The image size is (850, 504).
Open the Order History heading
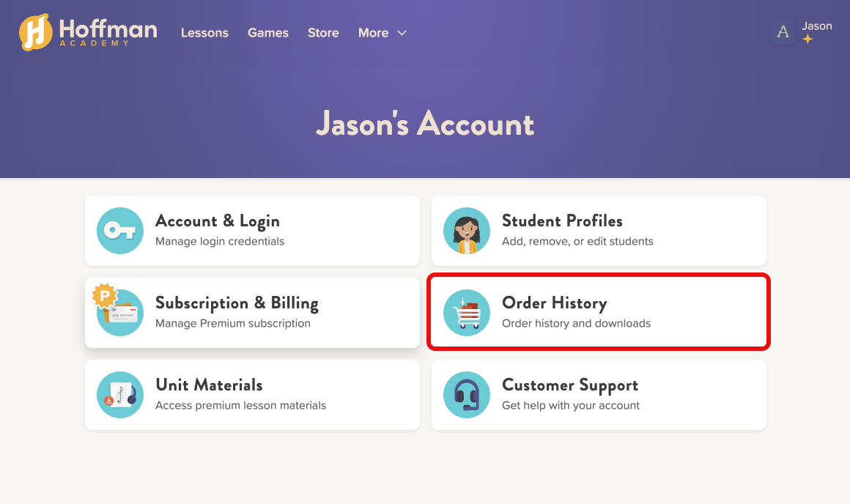point(555,303)
